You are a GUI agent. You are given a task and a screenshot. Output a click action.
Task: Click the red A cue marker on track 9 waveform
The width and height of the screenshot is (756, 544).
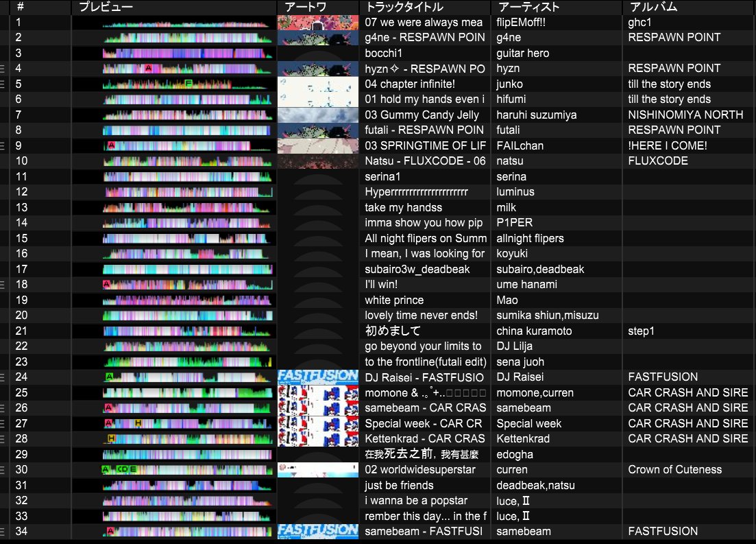coord(111,145)
